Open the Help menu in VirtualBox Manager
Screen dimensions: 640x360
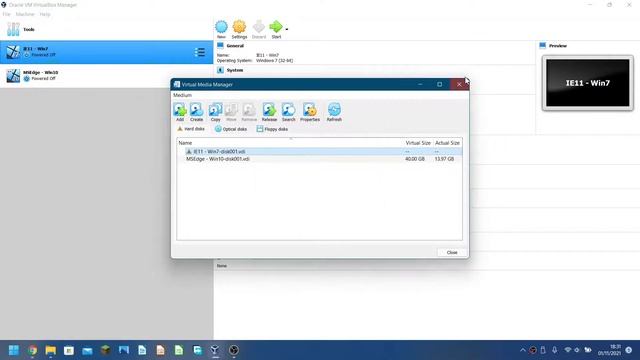[x=45, y=14]
